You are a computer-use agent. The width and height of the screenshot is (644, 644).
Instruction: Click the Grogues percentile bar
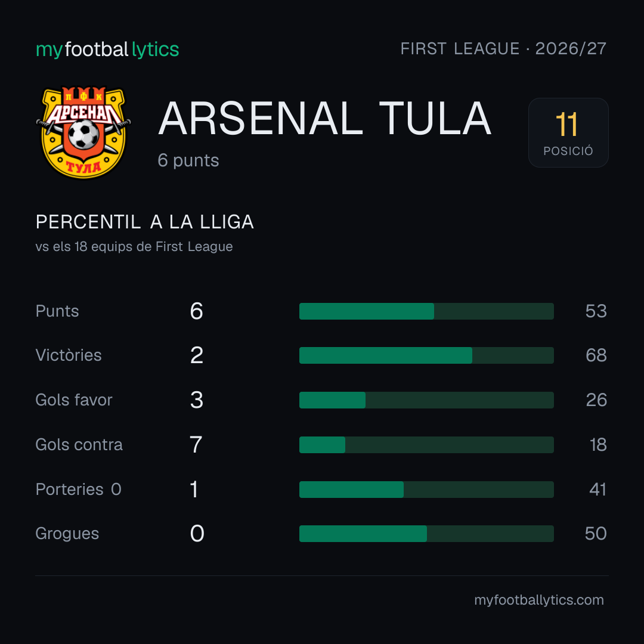coord(426,534)
